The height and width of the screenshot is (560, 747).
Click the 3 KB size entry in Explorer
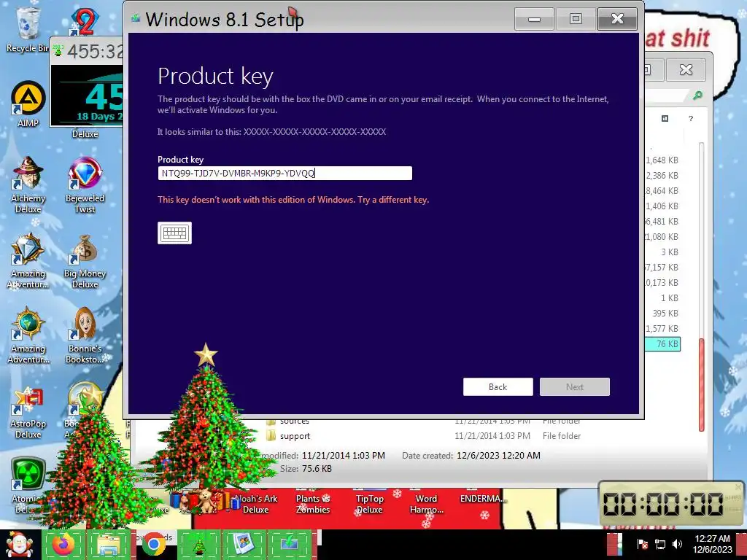(x=670, y=252)
